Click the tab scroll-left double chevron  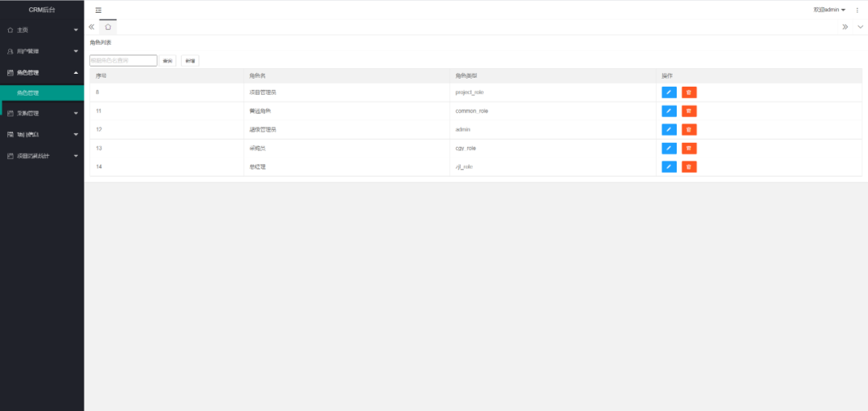(x=92, y=26)
